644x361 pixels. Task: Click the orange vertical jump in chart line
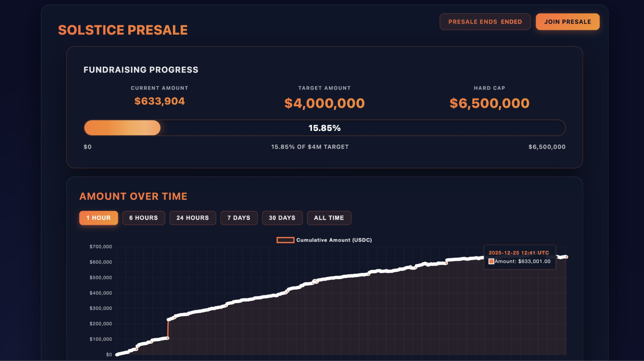[x=168, y=329]
